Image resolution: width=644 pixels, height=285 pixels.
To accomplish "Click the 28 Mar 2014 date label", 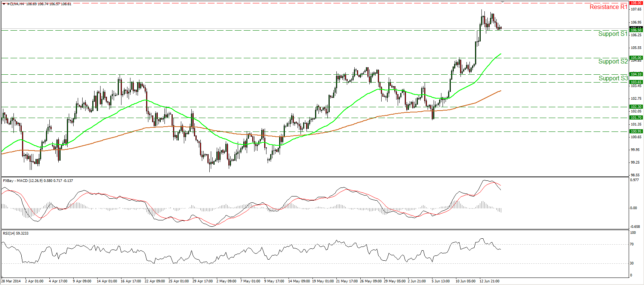I will click(11, 281).
